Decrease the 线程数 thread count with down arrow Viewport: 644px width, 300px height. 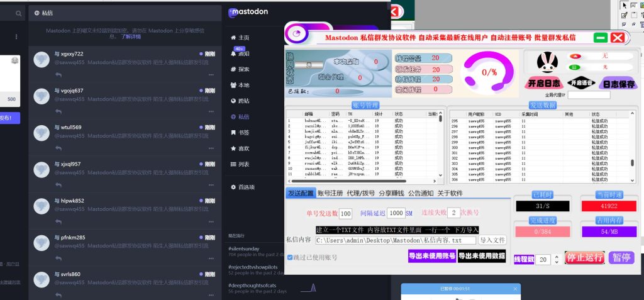coord(558,262)
